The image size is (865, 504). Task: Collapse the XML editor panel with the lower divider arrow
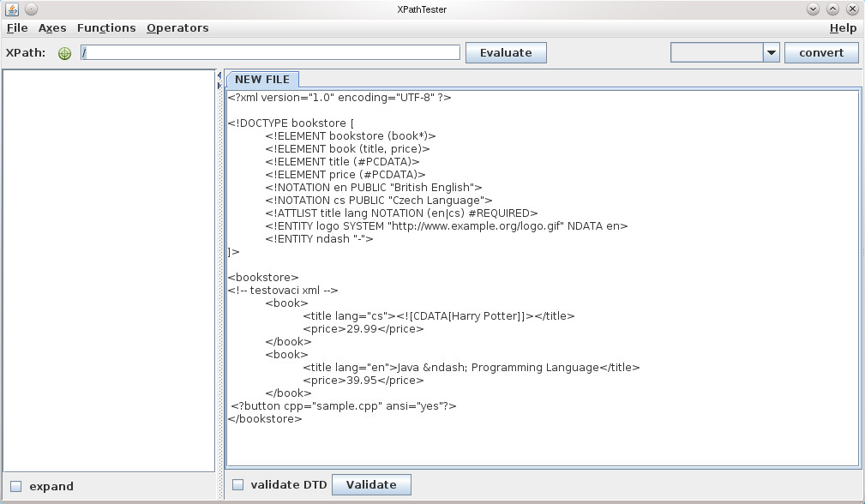coord(219,86)
